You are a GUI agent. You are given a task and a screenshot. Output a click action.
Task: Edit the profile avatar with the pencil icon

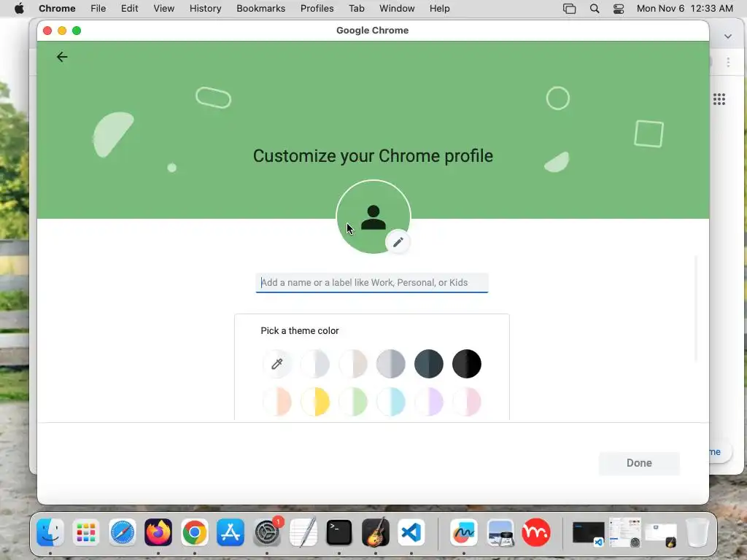point(398,242)
